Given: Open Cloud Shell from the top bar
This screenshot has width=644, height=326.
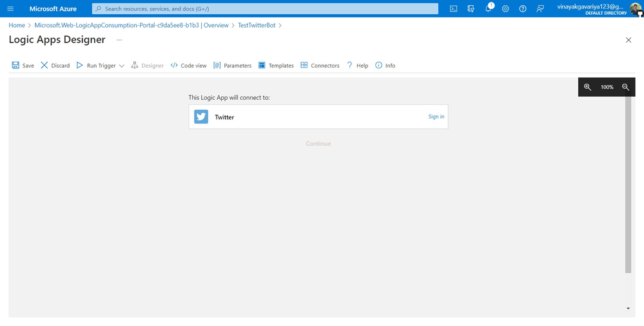Looking at the screenshot, I should (x=453, y=8).
